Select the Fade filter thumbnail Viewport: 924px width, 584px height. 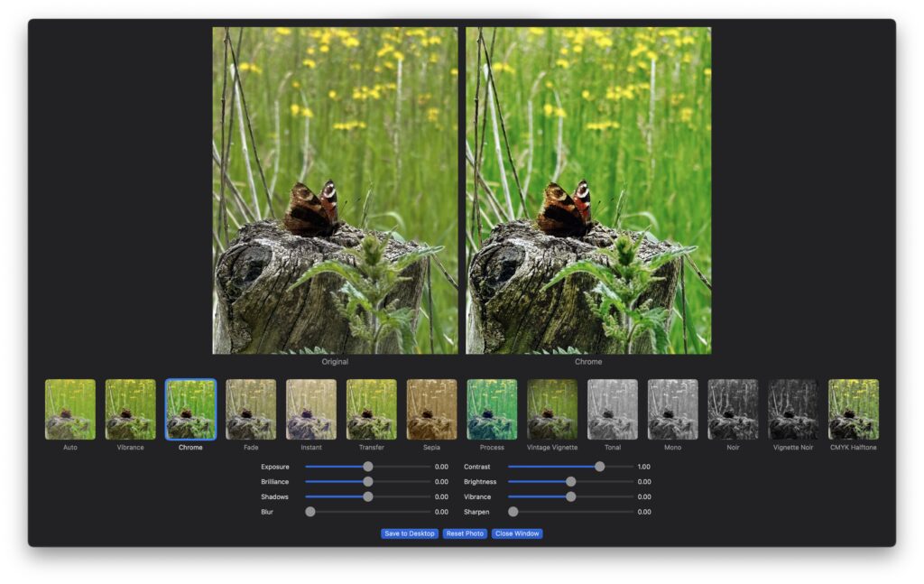pos(251,409)
